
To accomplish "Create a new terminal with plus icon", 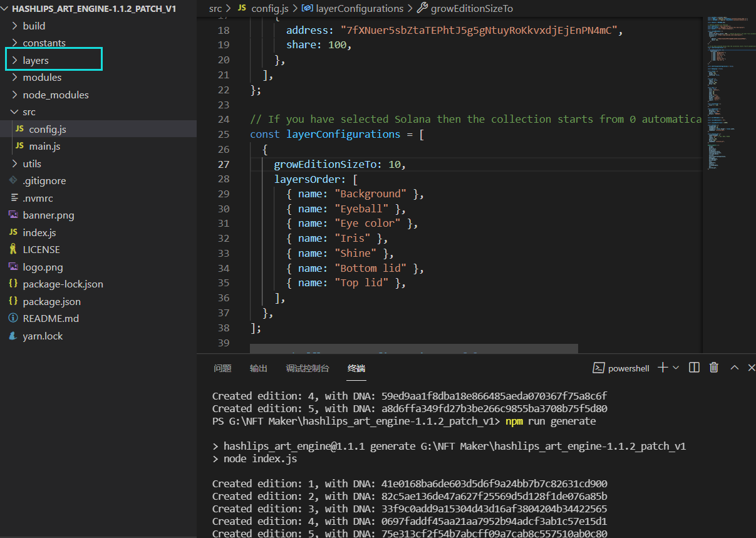I will pos(663,368).
